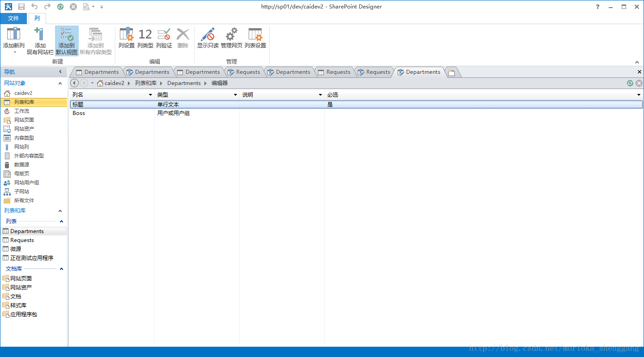Click caidev2 in the breadcrumb
Image resolution: width=644 pixels, height=357 pixels.
114,83
